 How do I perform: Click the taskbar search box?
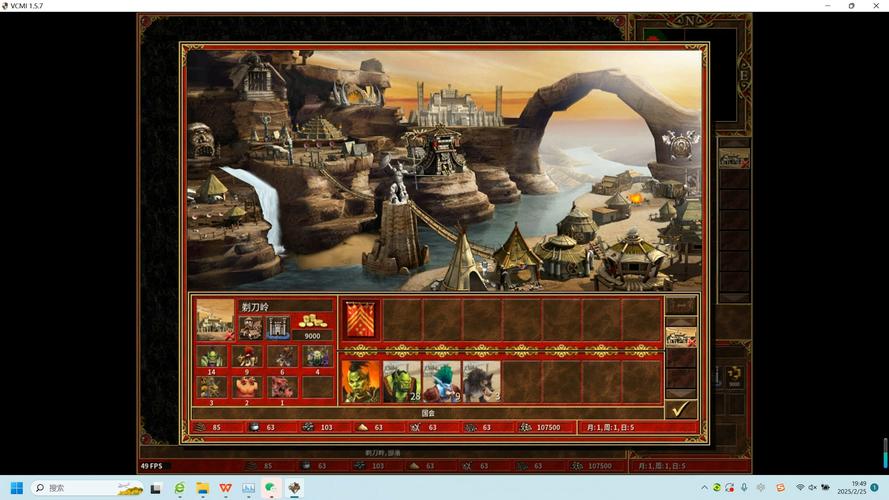87,488
